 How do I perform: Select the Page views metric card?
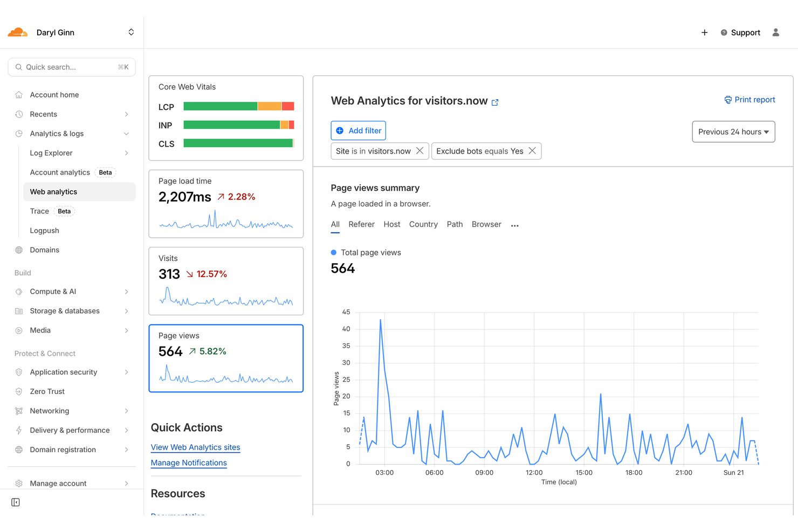(226, 358)
